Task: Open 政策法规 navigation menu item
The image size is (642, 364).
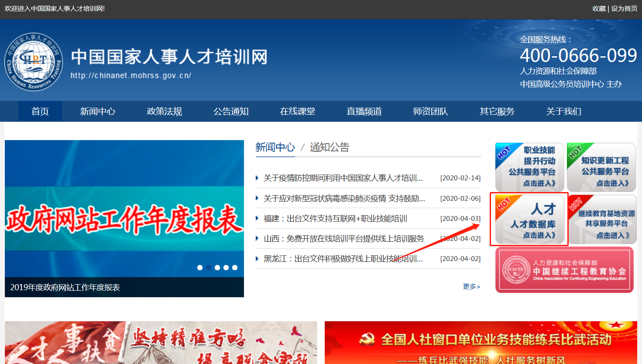Action: [165, 111]
